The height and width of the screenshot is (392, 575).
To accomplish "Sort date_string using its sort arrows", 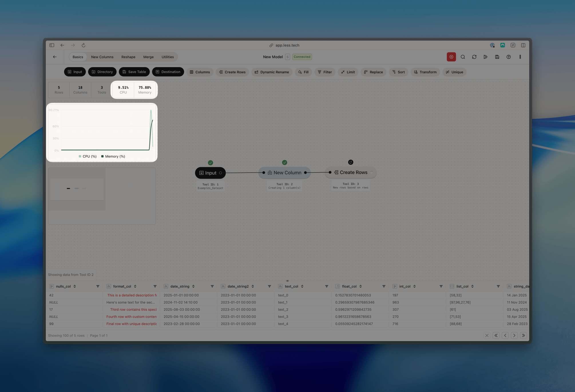I will pos(193,286).
